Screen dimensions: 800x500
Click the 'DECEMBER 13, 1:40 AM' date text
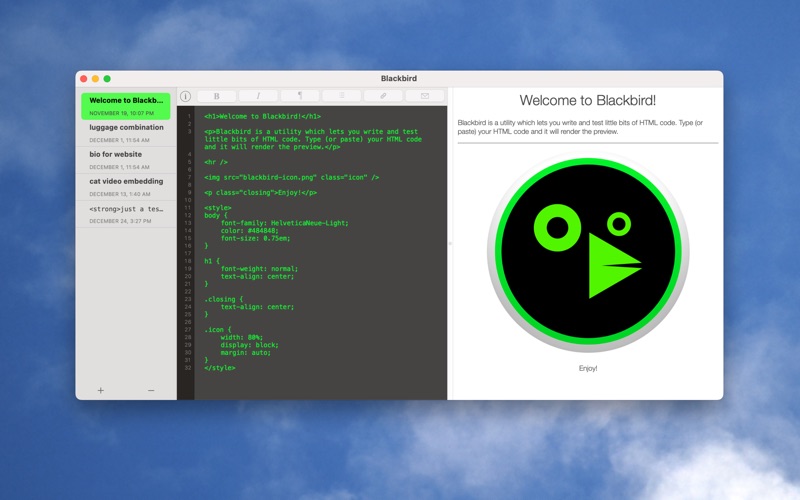coord(120,194)
